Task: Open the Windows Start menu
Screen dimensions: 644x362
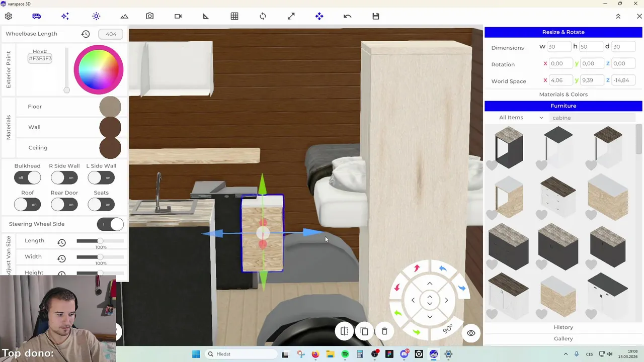Action: pyautogui.click(x=196, y=354)
